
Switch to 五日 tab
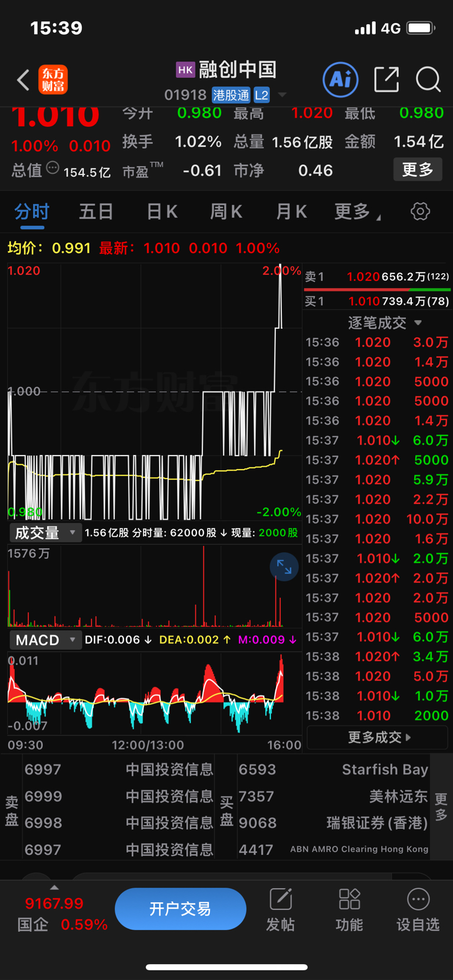(x=96, y=211)
